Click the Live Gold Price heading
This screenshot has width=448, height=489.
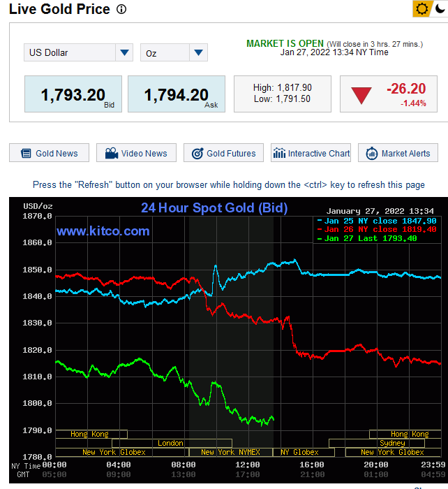click(x=59, y=9)
